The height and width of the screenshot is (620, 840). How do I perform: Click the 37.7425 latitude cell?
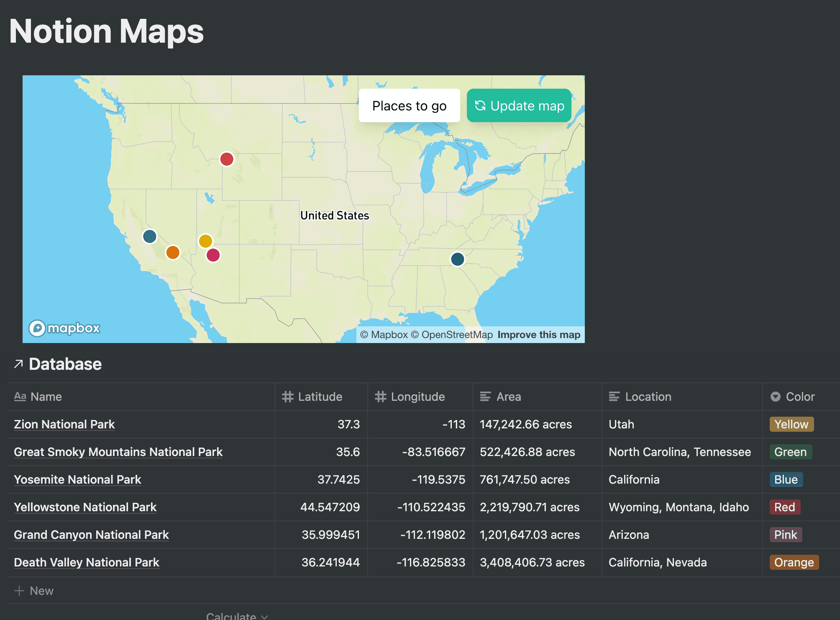pyautogui.click(x=321, y=479)
